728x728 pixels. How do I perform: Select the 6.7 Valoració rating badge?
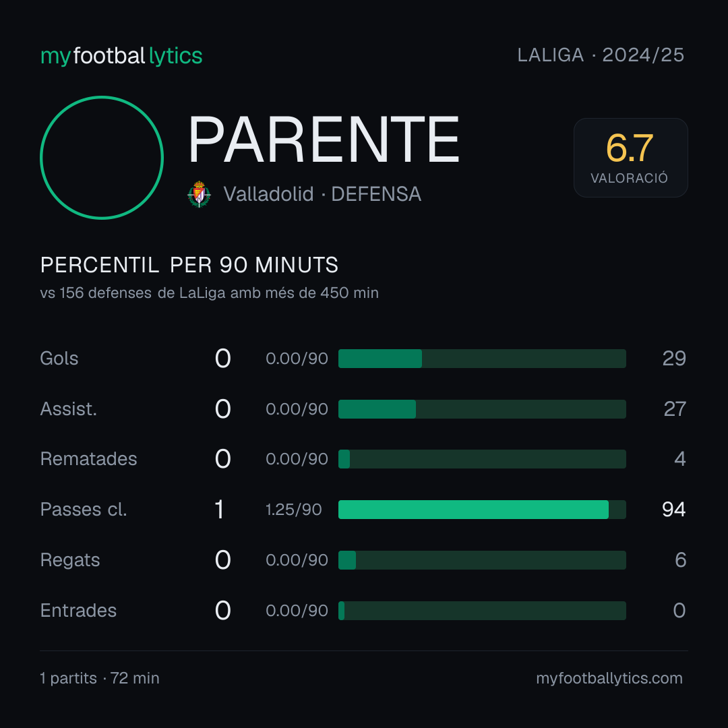[x=630, y=157]
